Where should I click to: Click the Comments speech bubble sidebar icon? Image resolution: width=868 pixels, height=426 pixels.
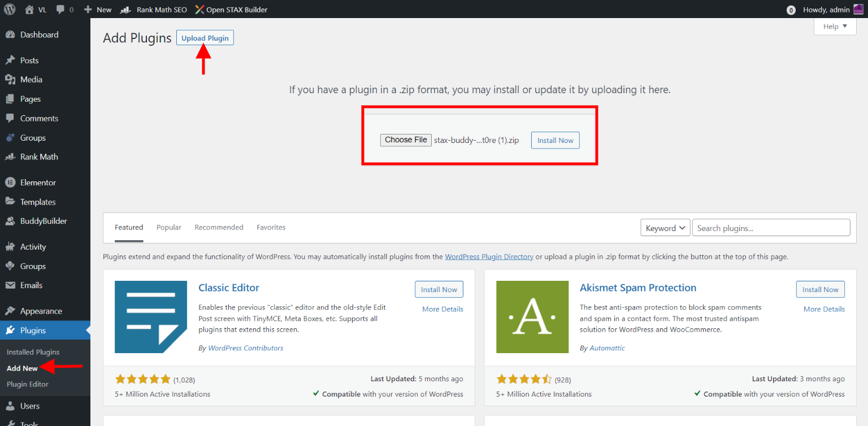click(x=10, y=118)
